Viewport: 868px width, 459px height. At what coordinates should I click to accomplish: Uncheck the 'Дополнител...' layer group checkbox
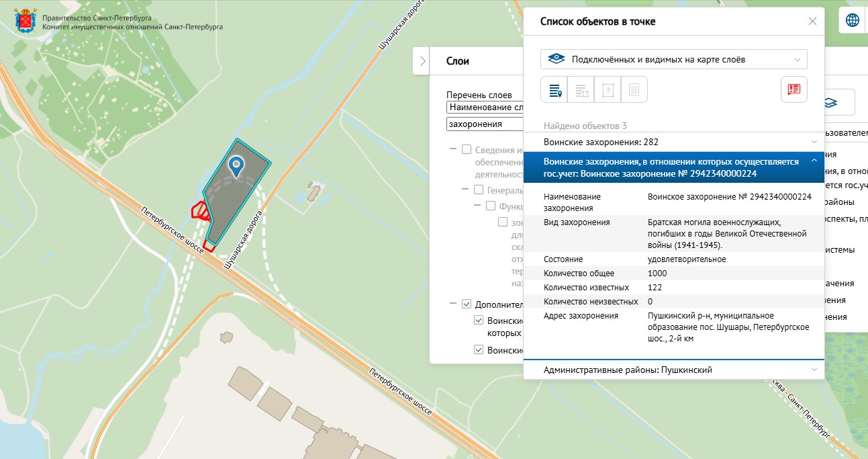(467, 304)
